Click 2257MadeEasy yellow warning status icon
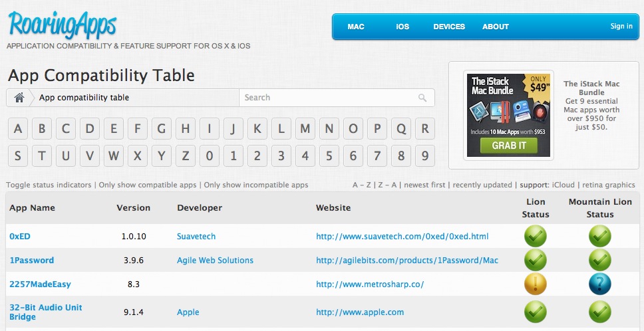Screen dimensions: 644x331 (536, 284)
